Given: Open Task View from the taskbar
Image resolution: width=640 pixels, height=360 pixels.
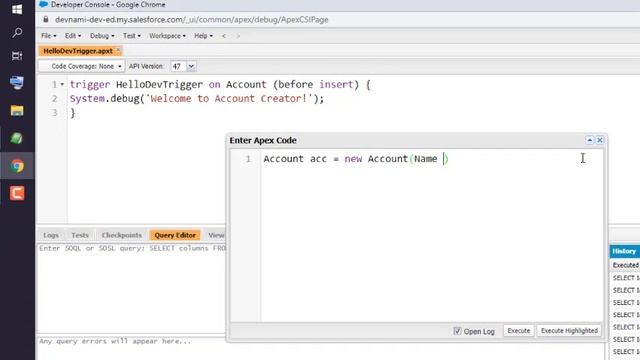Looking at the screenshot, I should coord(17,56).
